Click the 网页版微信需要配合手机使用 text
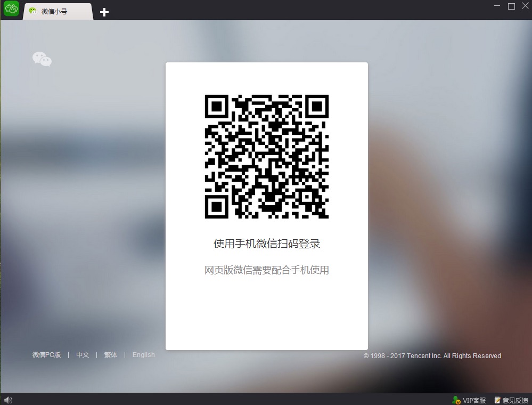Viewport: 532px width, 405px height. 267,270
